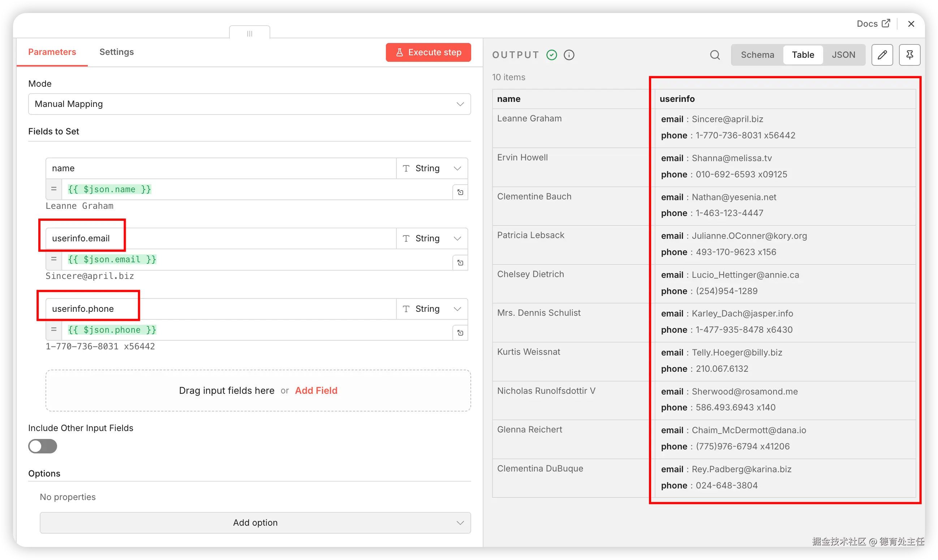Click the output info circle icon
This screenshot has width=938, height=560.
(x=569, y=55)
